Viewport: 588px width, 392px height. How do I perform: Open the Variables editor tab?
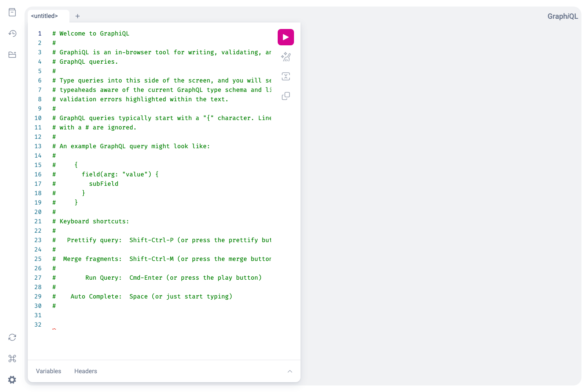48,371
